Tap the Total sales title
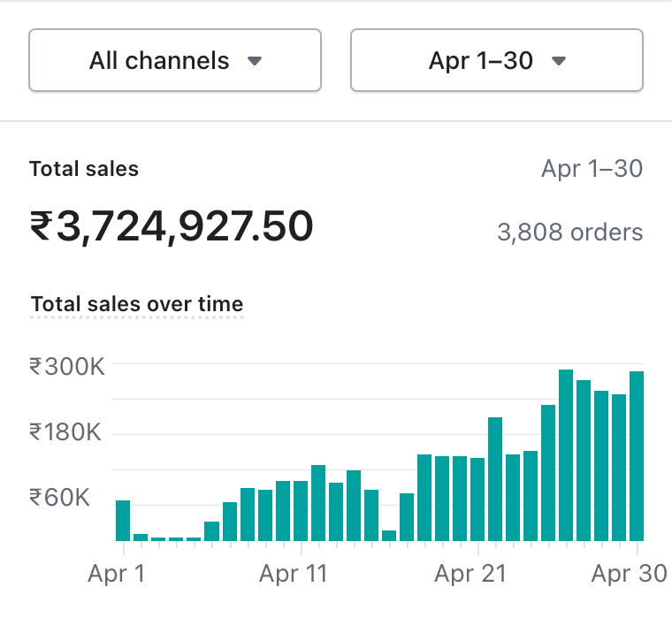The height and width of the screenshot is (633, 672). (x=84, y=169)
